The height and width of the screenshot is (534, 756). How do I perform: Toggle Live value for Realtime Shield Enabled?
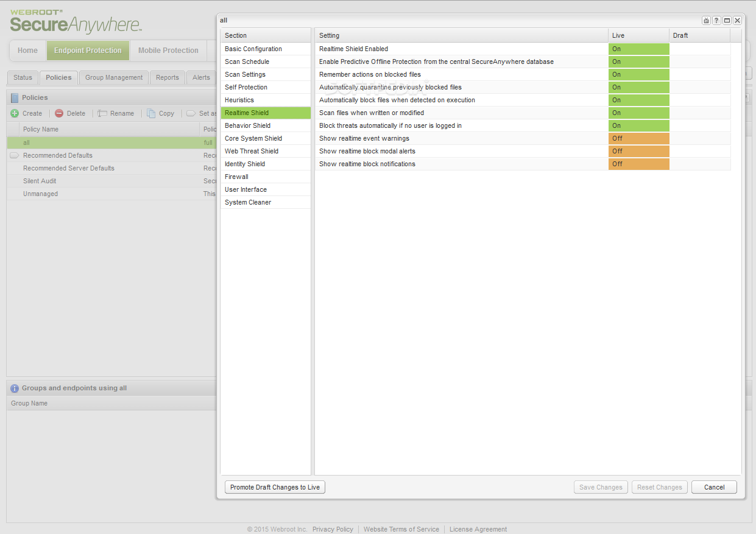pos(638,49)
